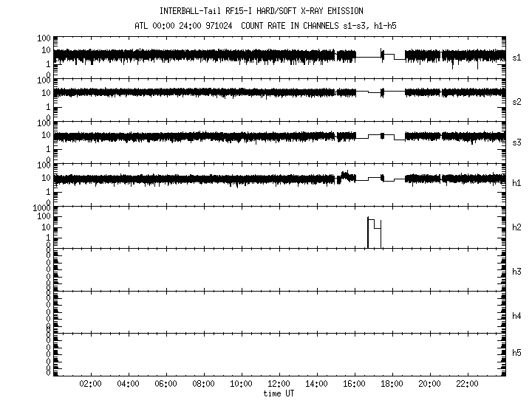Select the 18:00 time axis tick label
This screenshot has height=406, width=532.
[392, 384]
